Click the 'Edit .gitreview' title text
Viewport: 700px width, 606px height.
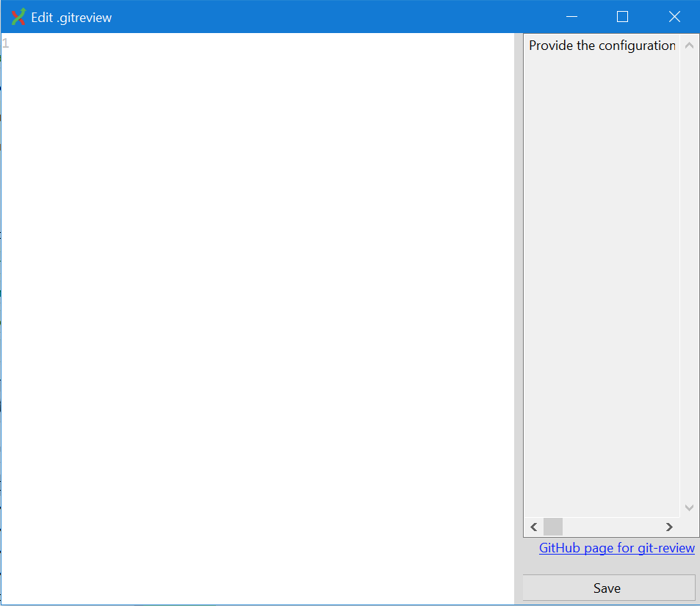[x=71, y=16]
